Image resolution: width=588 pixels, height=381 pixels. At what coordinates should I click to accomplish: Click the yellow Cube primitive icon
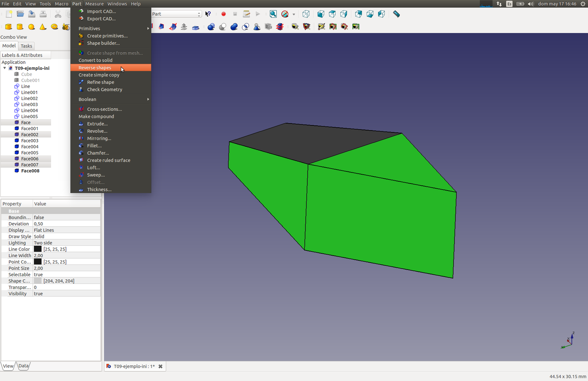8,27
